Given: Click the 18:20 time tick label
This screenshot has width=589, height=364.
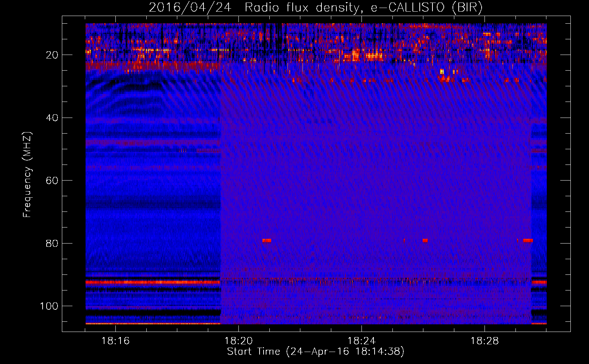Looking at the screenshot, I should (x=238, y=341).
